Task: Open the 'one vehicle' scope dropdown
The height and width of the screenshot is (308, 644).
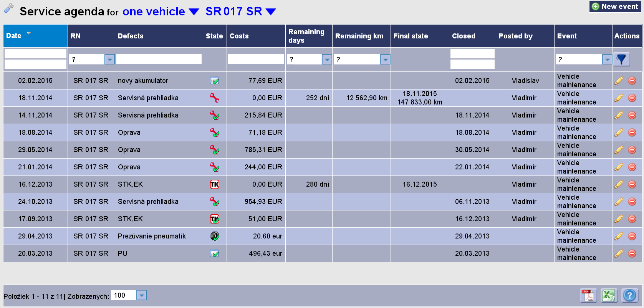Action: [x=161, y=12]
